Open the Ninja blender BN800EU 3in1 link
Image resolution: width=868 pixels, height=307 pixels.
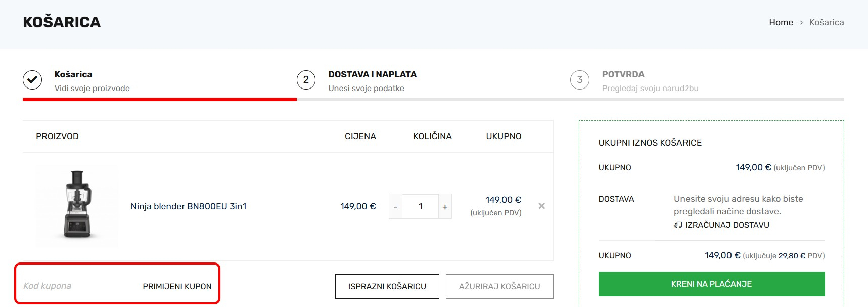(188, 206)
